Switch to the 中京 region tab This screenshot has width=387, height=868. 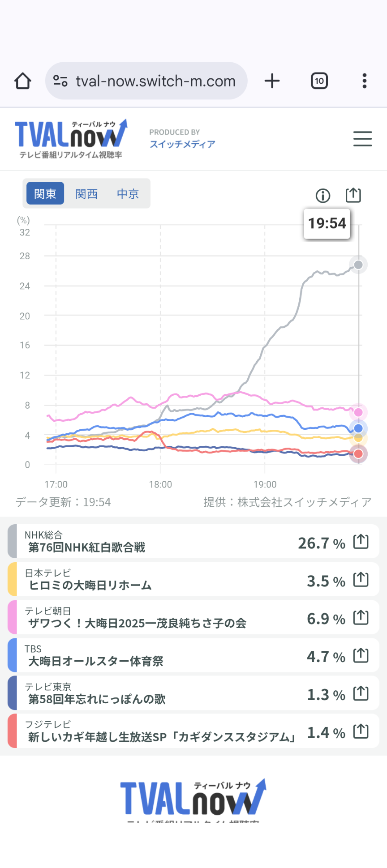[x=128, y=194]
